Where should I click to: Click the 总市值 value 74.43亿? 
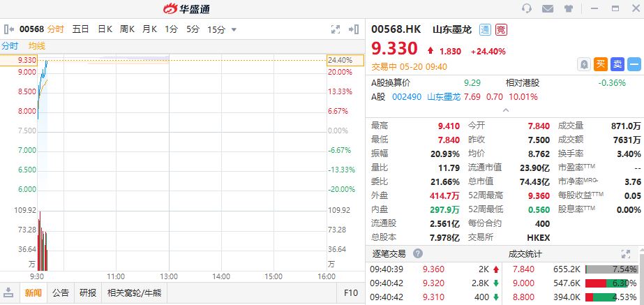536,181
